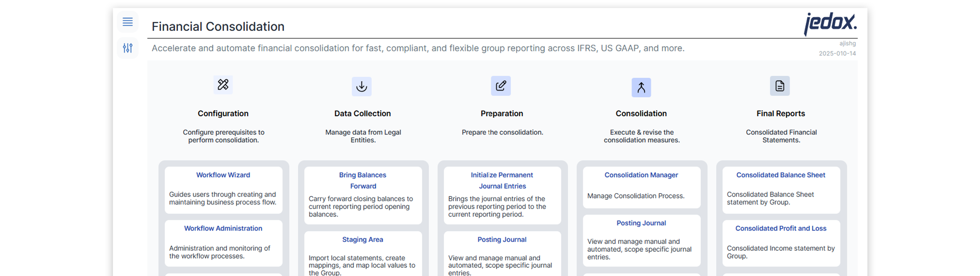Open the Consolidated Balance Sheet report
980x276 pixels.
(x=781, y=175)
